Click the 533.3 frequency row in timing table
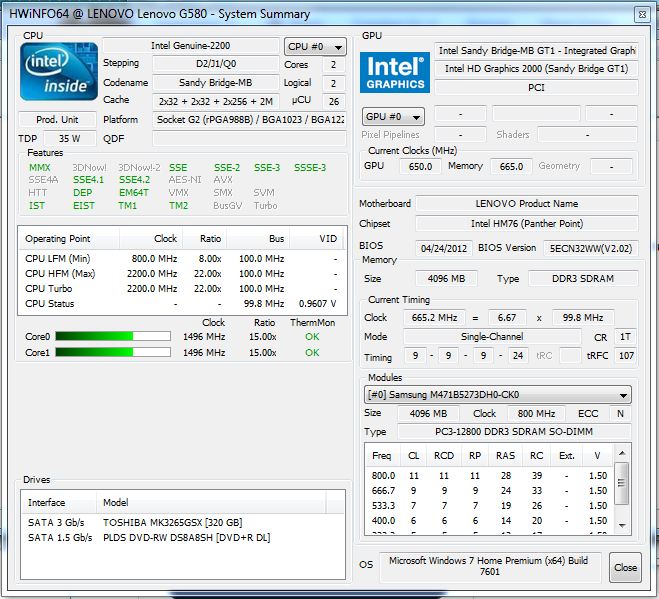 pyautogui.click(x=490, y=506)
